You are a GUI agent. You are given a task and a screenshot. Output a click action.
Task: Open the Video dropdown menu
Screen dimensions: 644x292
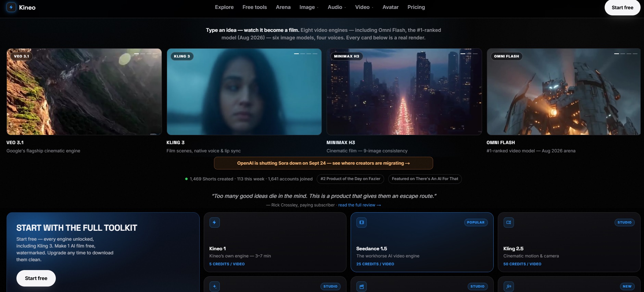364,7
